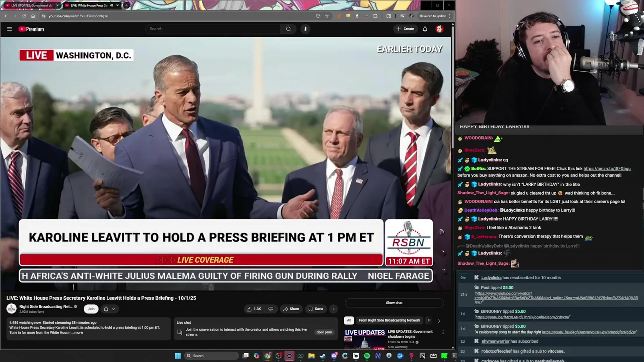Open options for LIVE UPDATES recommendation

(x=443, y=332)
